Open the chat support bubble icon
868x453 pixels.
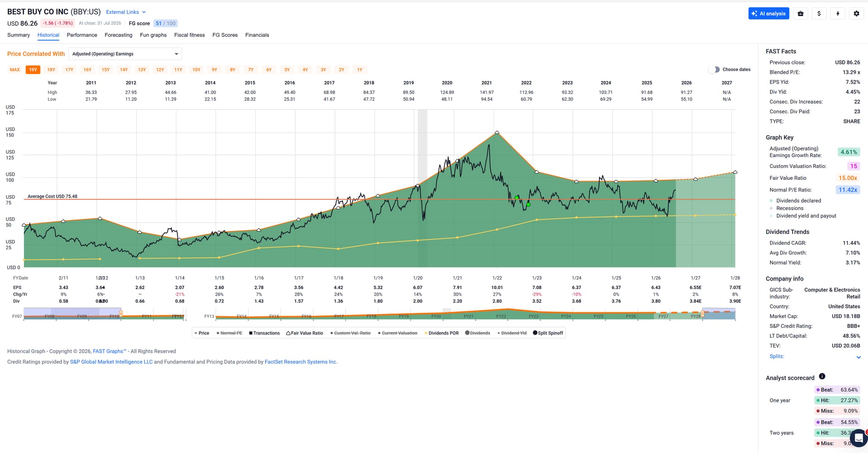click(858, 438)
